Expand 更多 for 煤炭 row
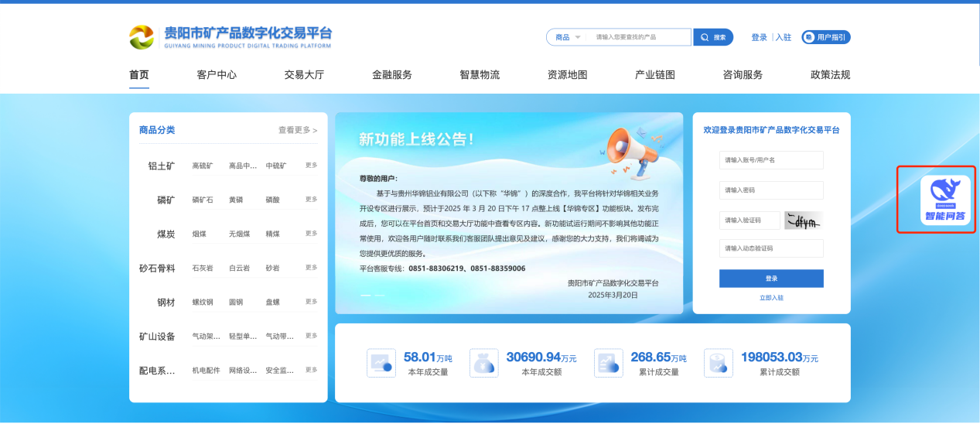The width and height of the screenshot is (980, 424). coord(311,233)
